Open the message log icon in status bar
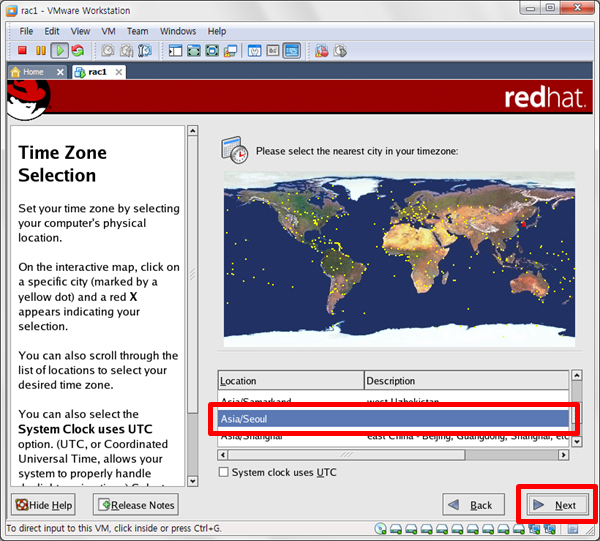This screenshot has height=541, width=600. (573, 529)
